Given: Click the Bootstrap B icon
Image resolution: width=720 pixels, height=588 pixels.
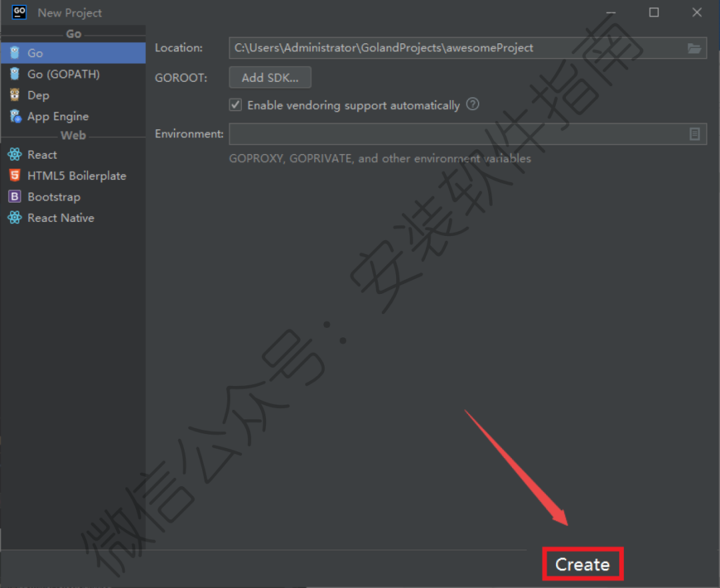Looking at the screenshot, I should pyautogui.click(x=15, y=197).
